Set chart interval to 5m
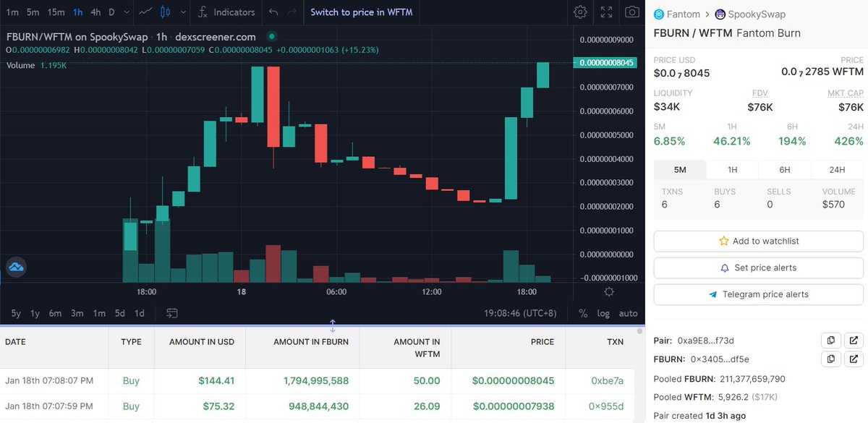Viewport: 868px width, 423px height. click(33, 12)
